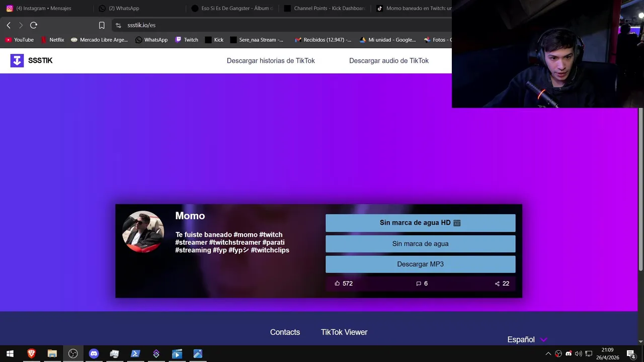Open File Explorer from the taskbar
This screenshot has height=362, width=644.
52,354
